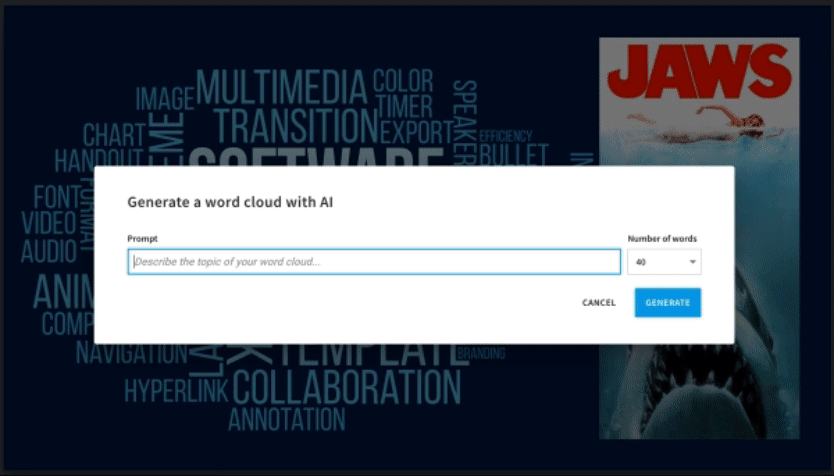This screenshot has height=476, width=834.
Task: Select the word EXPORT in the cloud
Action: pyautogui.click(x=416, y=131)
